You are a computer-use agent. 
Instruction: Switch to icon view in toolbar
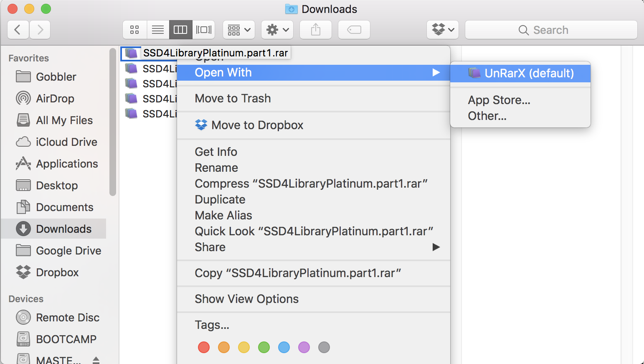coord(134,30)
